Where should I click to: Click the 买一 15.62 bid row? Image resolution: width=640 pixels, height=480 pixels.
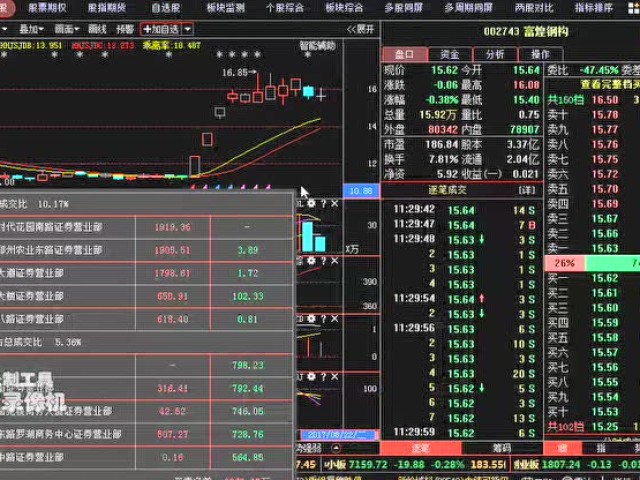(x=593, y=278)
